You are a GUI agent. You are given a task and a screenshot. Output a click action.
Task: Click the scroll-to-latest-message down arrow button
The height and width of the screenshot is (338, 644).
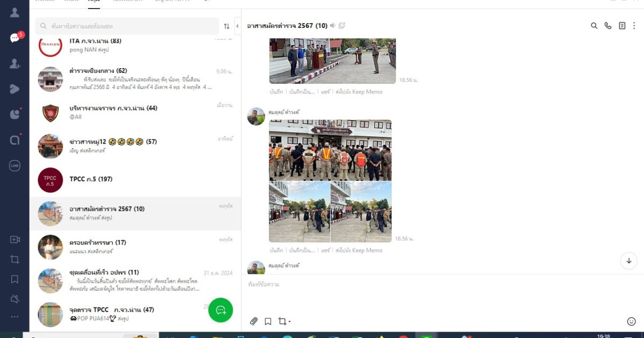tap(629, 261)
